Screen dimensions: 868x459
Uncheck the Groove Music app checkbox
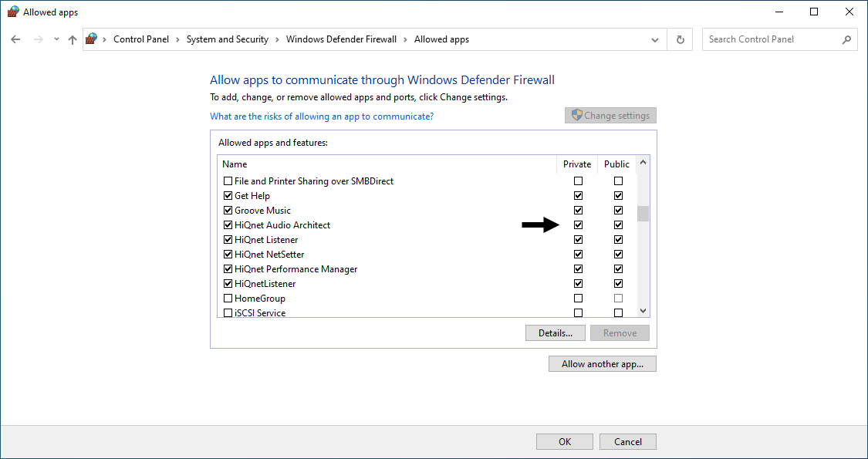click(x=228, y=211)
